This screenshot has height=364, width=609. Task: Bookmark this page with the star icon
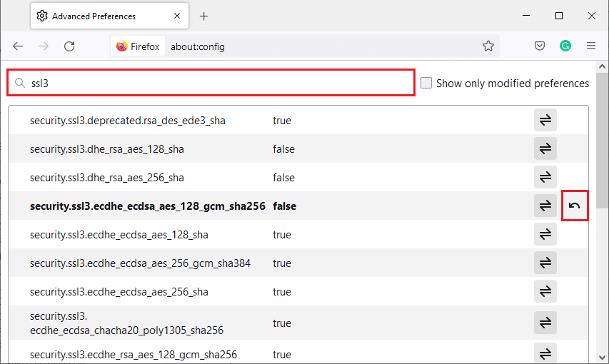click(x=488, y=46)
